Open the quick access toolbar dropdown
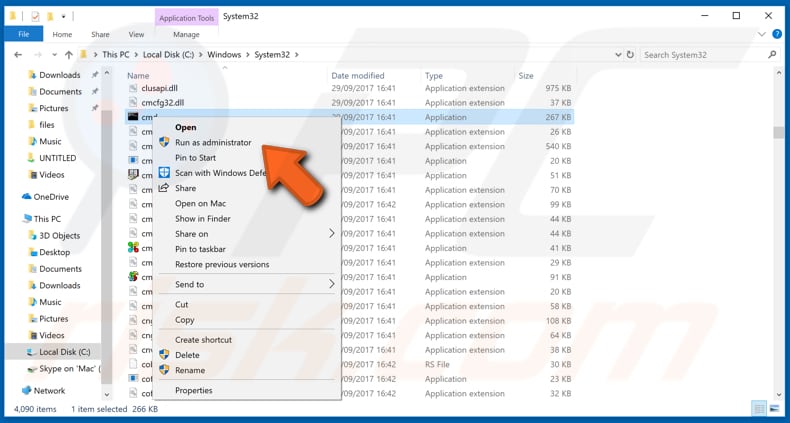This screenshot has width=790, height=423. 63,17
